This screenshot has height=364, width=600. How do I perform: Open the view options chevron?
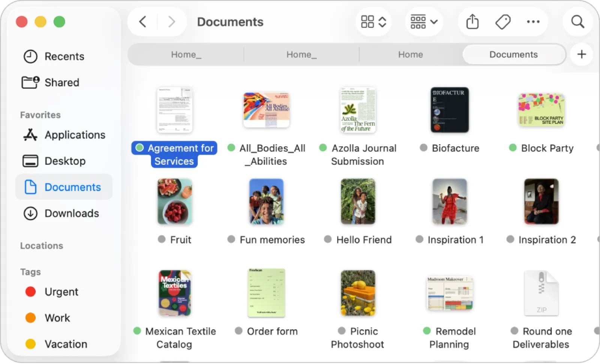point(382,22)
